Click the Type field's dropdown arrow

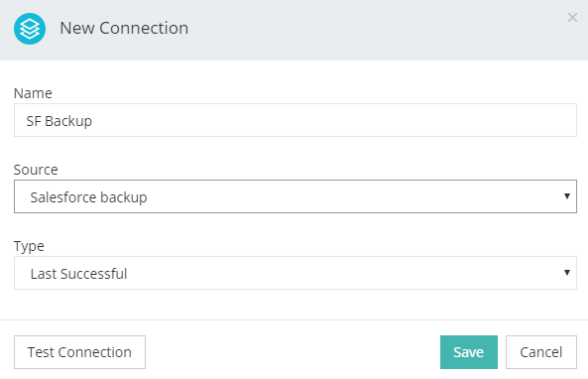click(x=567, y=273)
